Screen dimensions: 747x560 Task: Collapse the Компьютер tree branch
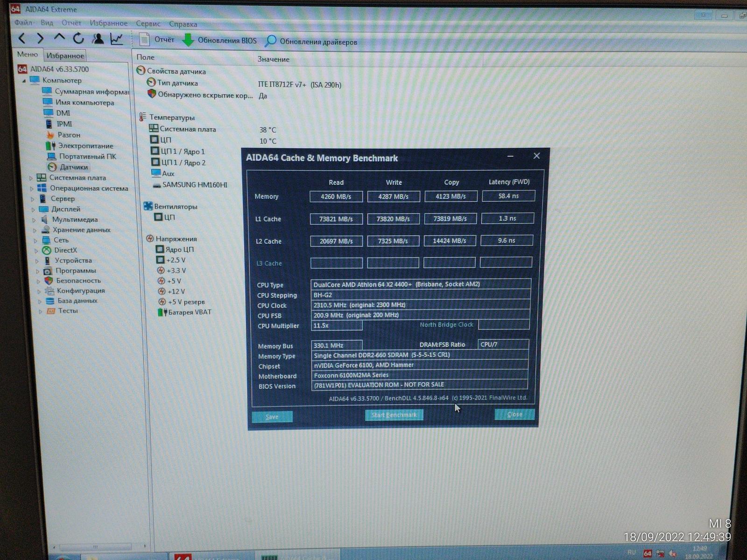[24, 80]
